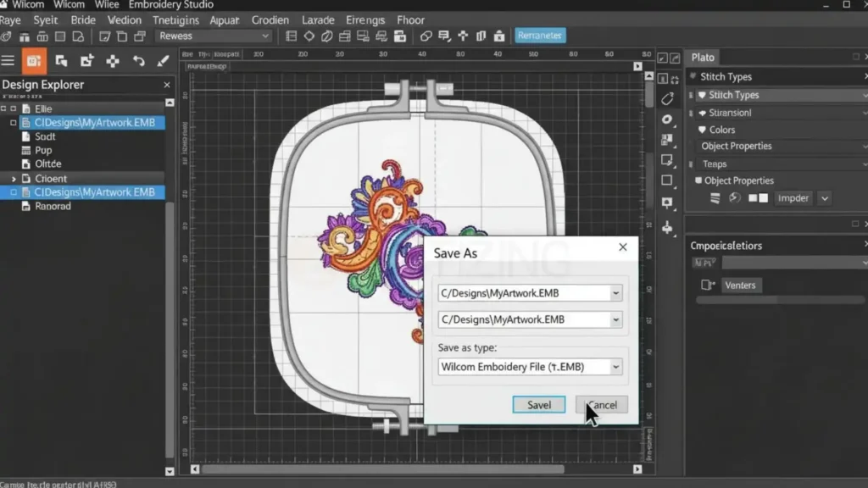Open the Grodien menu
Screen dimensions: 868x488
[270, 20]
